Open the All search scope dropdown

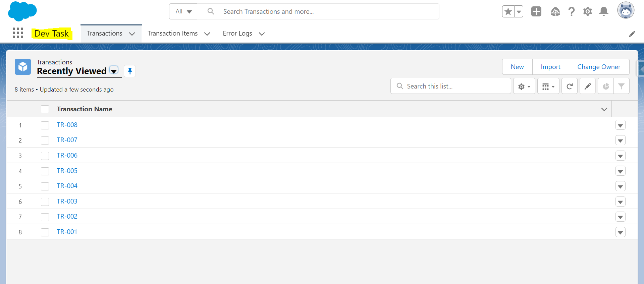click(183, 11)
